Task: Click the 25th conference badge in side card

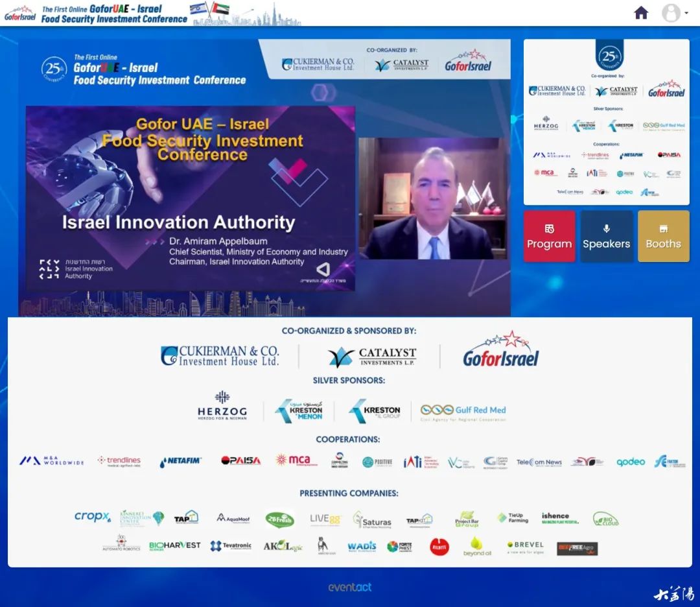Action: tap(609, 56)
